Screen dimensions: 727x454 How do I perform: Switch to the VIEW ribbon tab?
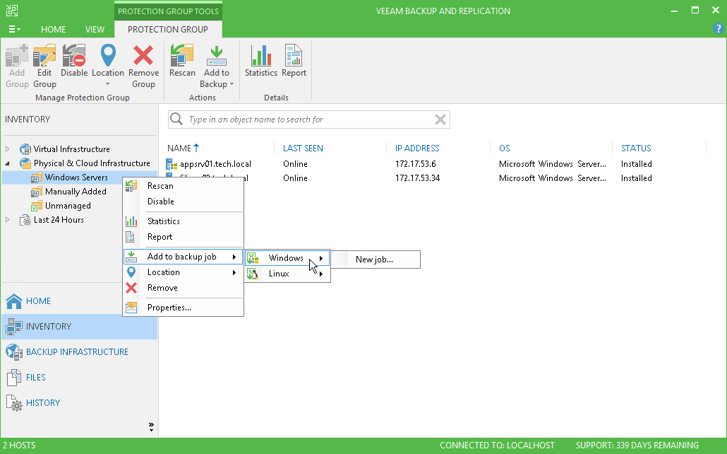pyautogui.click(x=95, y=29)
